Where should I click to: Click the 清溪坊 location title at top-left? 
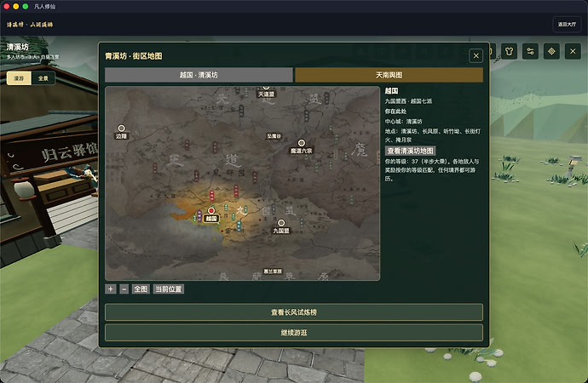[17, 47]
